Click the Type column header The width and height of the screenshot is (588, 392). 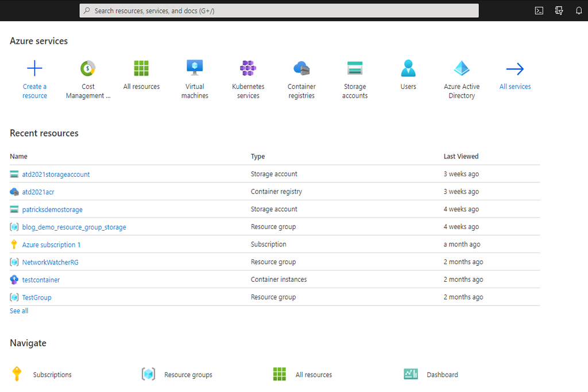click(x=258, y=156)
